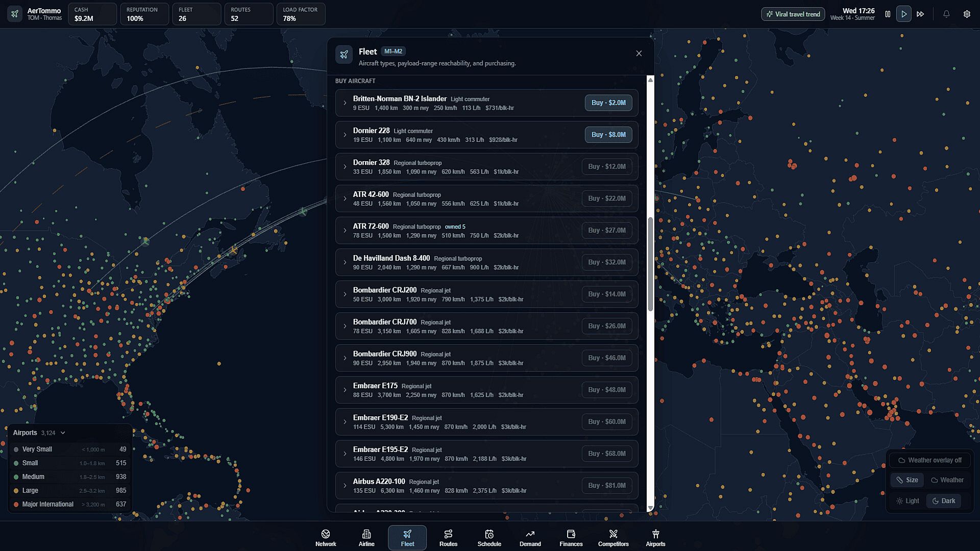Expand the Embraer E190-E2 row
Screen dimensions: 980x551
pyautogui.click(x=345, y=422)
